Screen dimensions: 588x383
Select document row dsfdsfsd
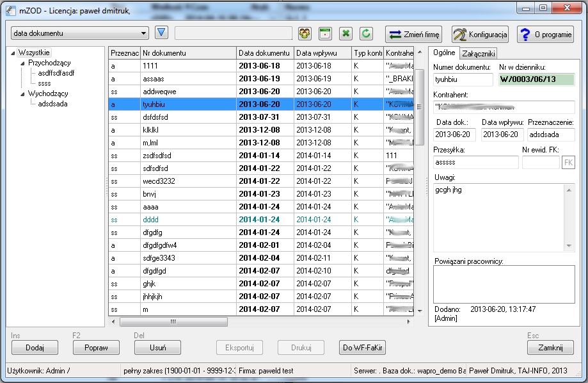tap(261, 117)
